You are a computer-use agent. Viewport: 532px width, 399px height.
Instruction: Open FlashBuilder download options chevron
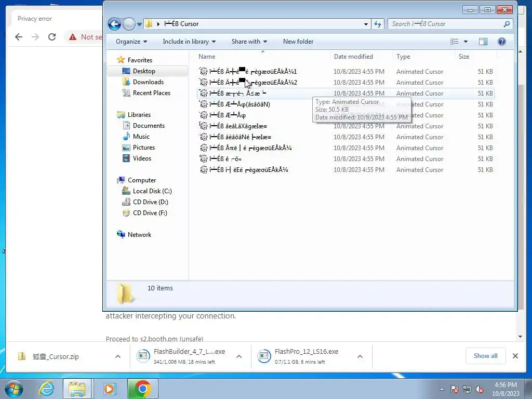coord(239,356)
